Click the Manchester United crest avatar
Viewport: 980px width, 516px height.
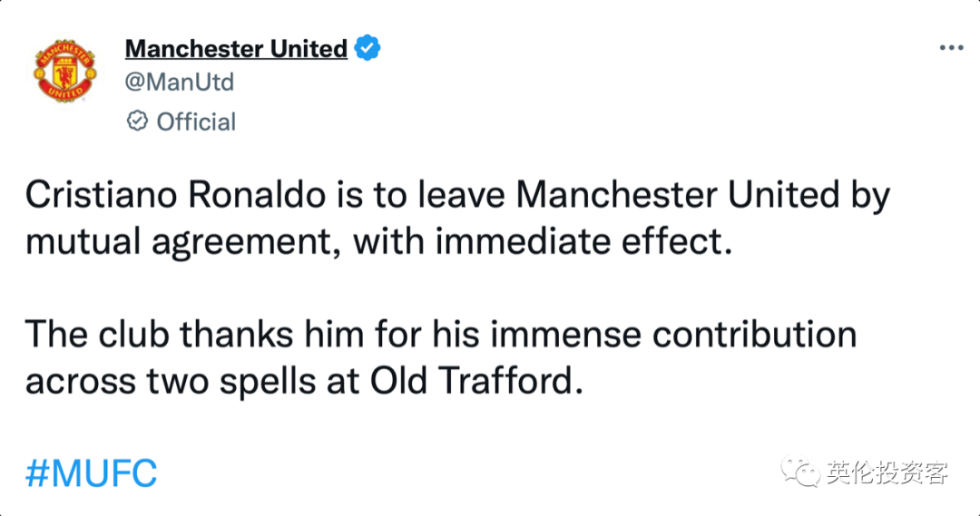65,71
